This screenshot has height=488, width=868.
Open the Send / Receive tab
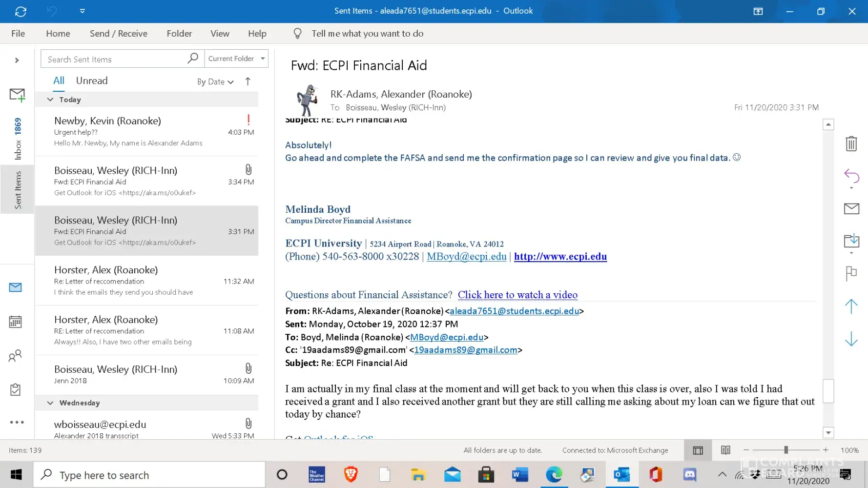point(118,33)
